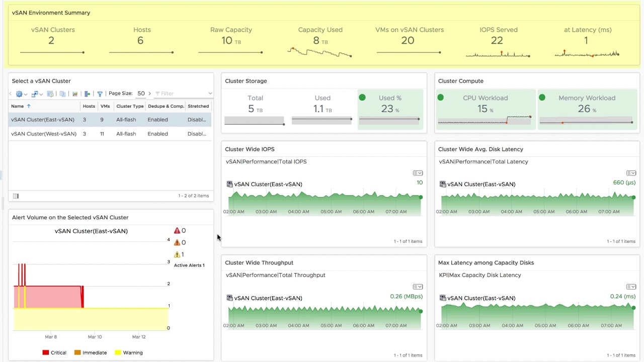Viewport: 644px width, 362px height.
Task: Click the filter funnel icon in the cluster toolbar
Action: pyautogui.click(x=99, y=94)
